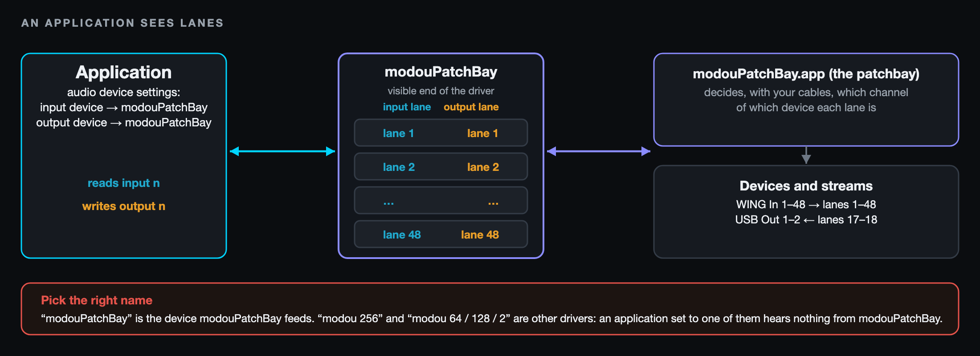Viewport: 980px width, 356px height.
Task: Click the blue input 'lane 1' cell
Action: tap(399, 133)
